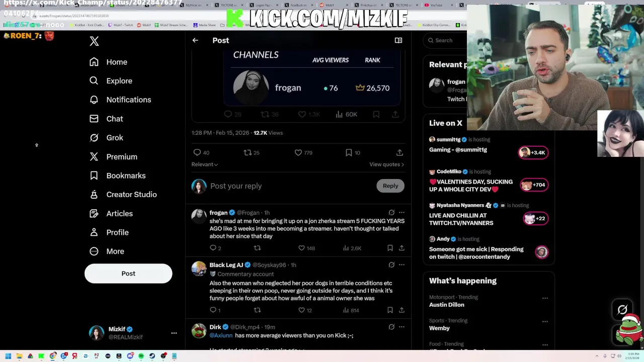The height and width of the screenshot is (362, 644).
Task: Repost the main post showing 25 reposts
Action: tap(247, 152)
